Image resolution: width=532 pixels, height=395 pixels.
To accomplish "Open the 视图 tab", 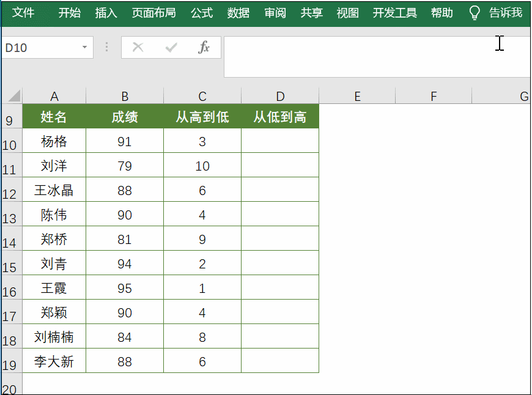I will 348,13.
